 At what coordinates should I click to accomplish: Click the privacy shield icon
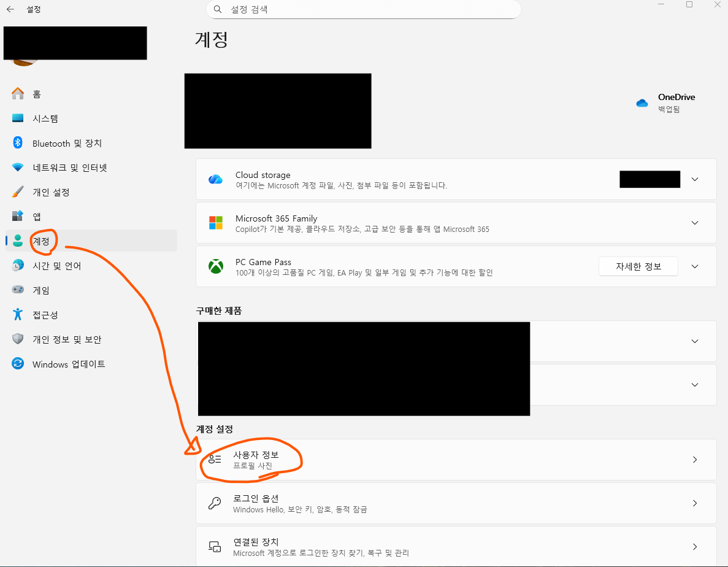point(18,339)
